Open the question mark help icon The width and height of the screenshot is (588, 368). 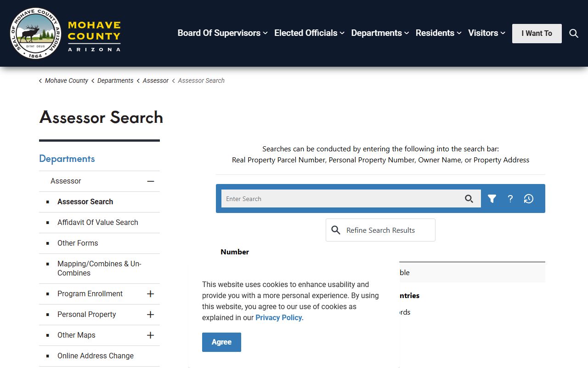click(x=510, y=199)
